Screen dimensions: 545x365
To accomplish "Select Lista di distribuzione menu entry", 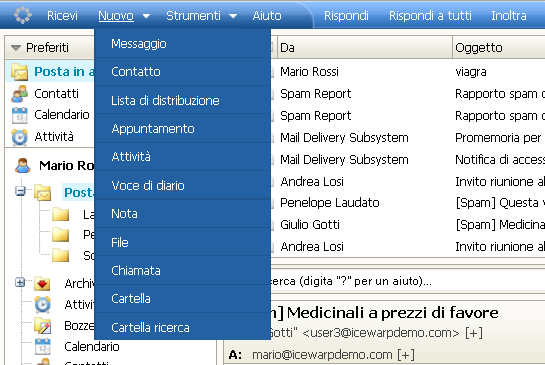I will [x=182, y=100].
